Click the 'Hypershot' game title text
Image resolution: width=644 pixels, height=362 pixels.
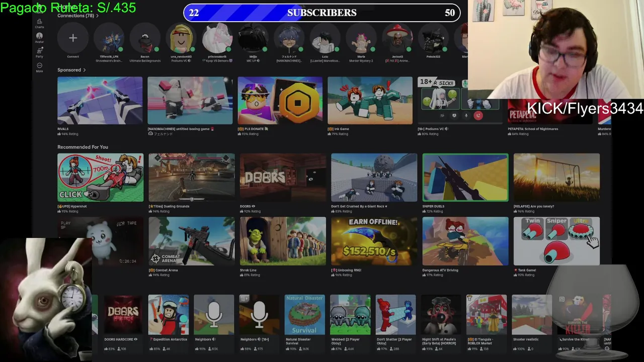[x=72, y=206]
